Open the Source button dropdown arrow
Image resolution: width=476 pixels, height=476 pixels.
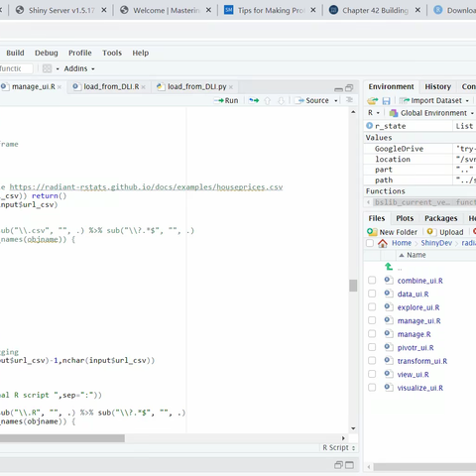click(336, 100)
